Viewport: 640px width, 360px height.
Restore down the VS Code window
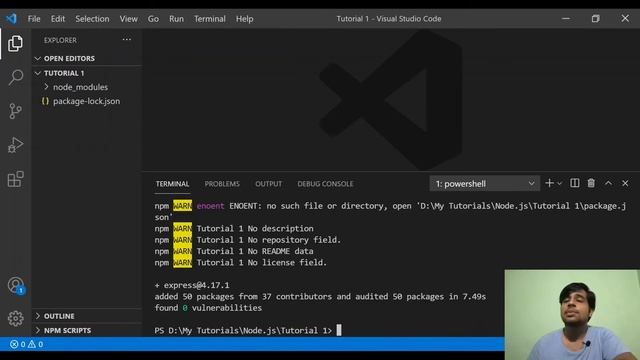pyautogui.click(x=596, y=18)
